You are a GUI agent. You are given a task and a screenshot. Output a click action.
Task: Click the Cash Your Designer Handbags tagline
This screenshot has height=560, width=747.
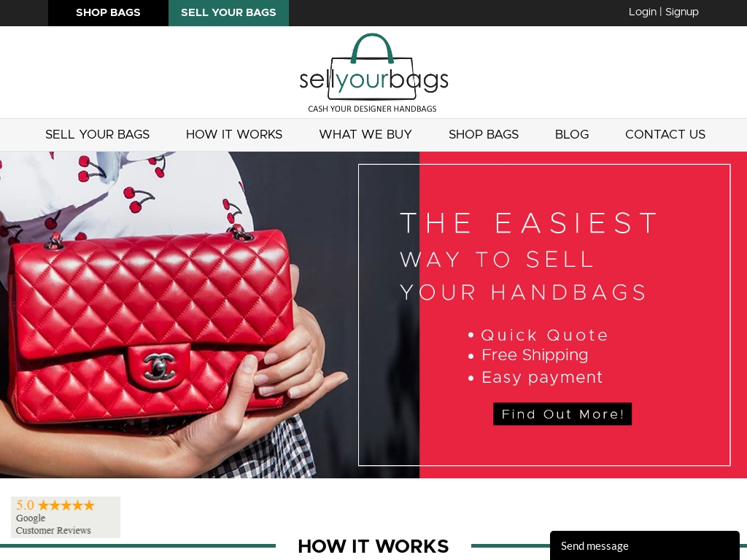(x=372, y=109)
